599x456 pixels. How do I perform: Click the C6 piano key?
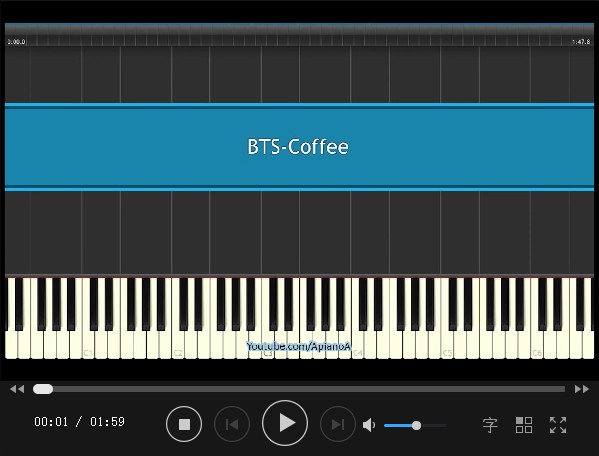tap(537, 344)
